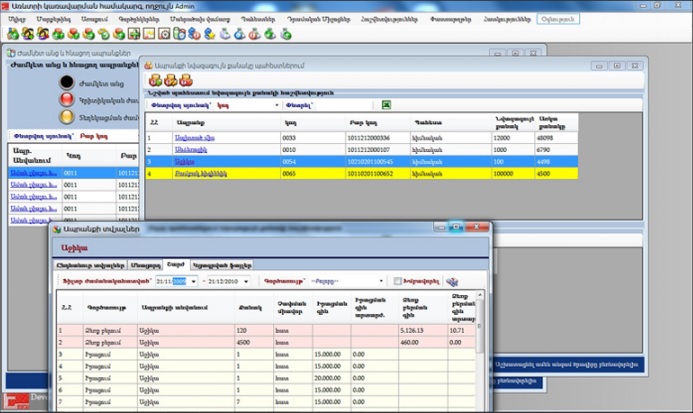Toggle the Խմբավորել checkbox
Image resolution: width=693 pixels, height=413 pixels.
[397, 281]
